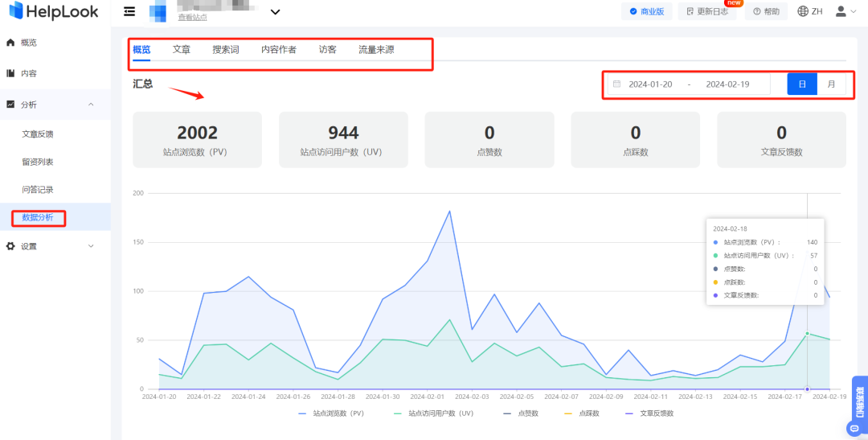The image size is (868, 440).
Task: Click the chat support bubble icon
Action: tap(853, 428)
